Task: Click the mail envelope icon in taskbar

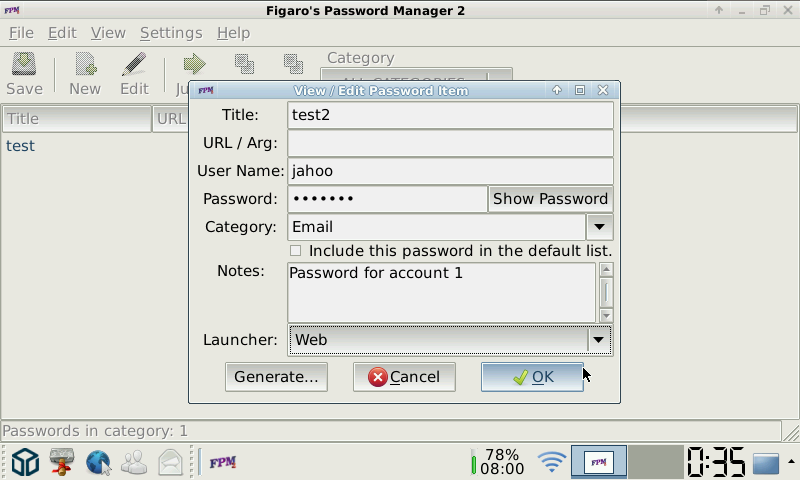Action: click(170, 463)
